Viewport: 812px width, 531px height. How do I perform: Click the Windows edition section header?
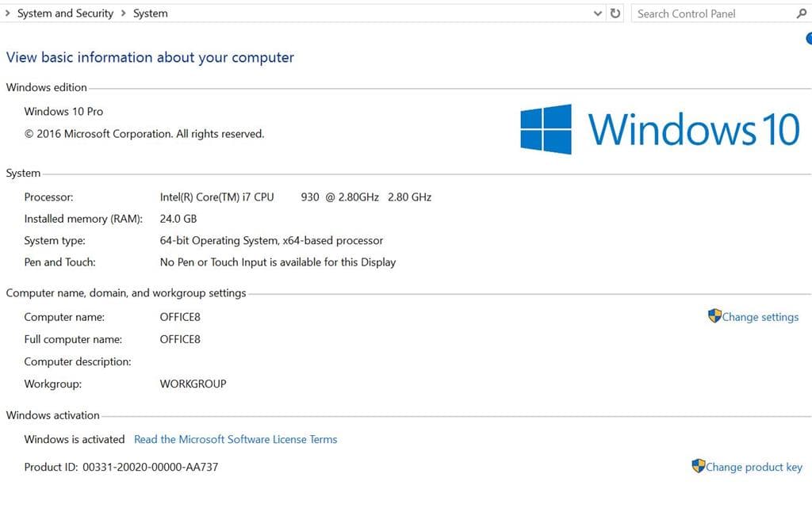46,87
